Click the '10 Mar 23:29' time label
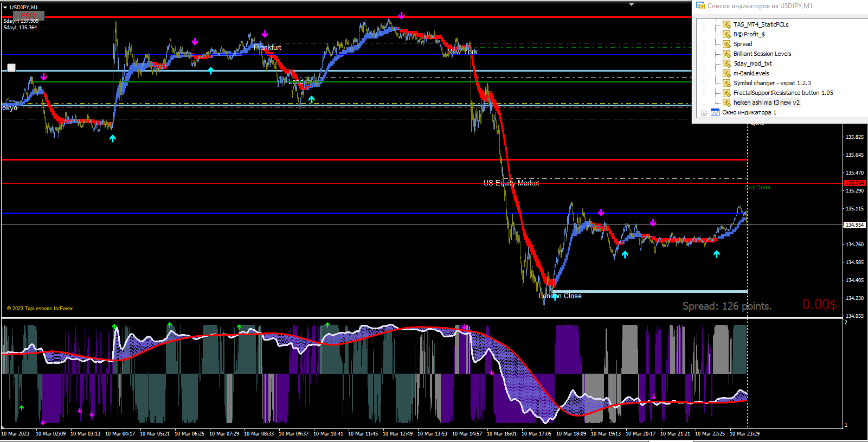 click(744, 434)
